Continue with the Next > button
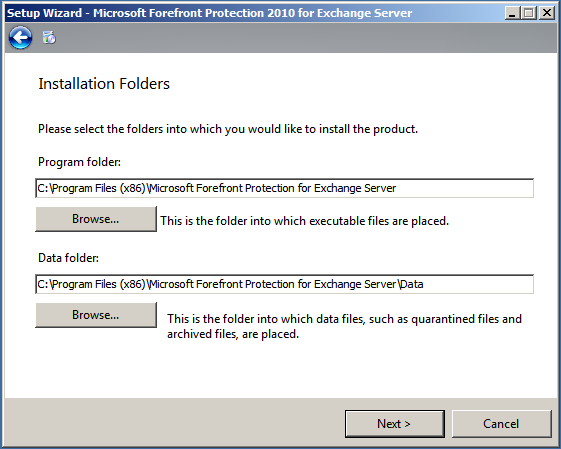Screen dimensions: 561x449 pyautogui.click(x=395, y=424)
